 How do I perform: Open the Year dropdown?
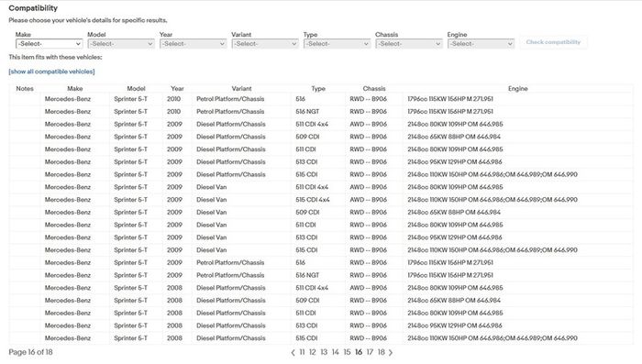(x=193, y=43)
